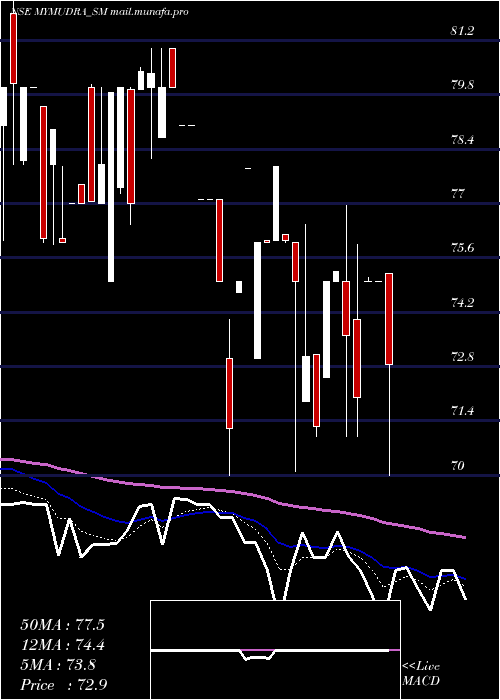Click the Price : 72.9 readout
This screenshot has width=500, height=700.
(63, 685)
